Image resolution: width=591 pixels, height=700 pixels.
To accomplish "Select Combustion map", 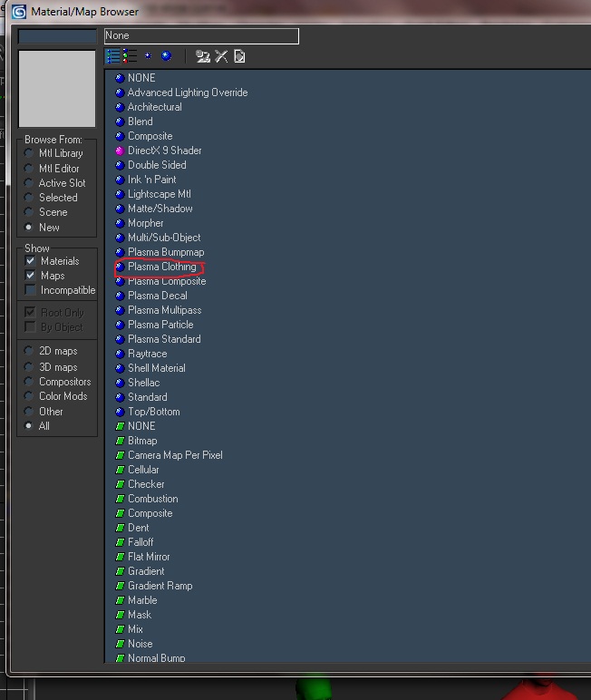I will [152, 499].
